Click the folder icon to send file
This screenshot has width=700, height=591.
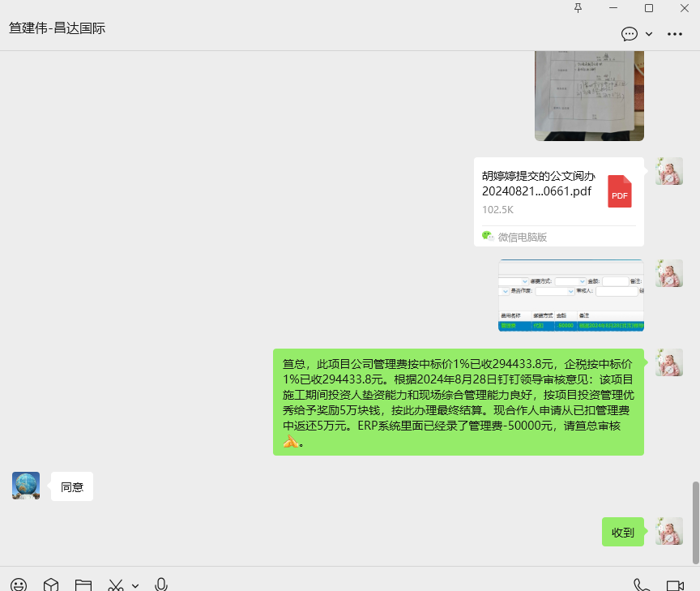[x=83, y=585]
